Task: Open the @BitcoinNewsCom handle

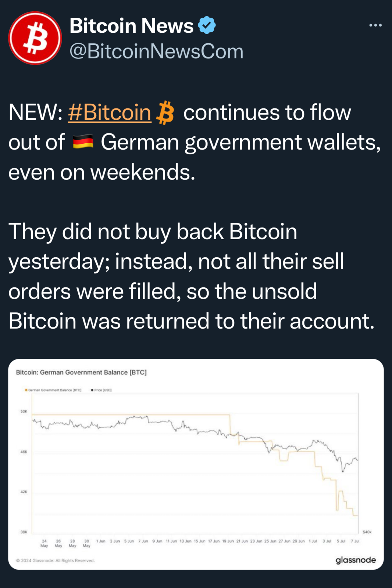Action: pos(157,51)
